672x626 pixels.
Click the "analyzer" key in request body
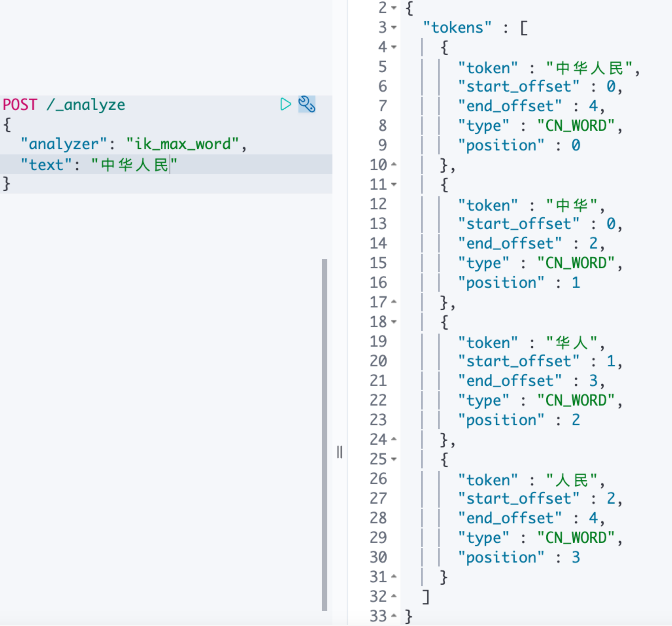64,144
